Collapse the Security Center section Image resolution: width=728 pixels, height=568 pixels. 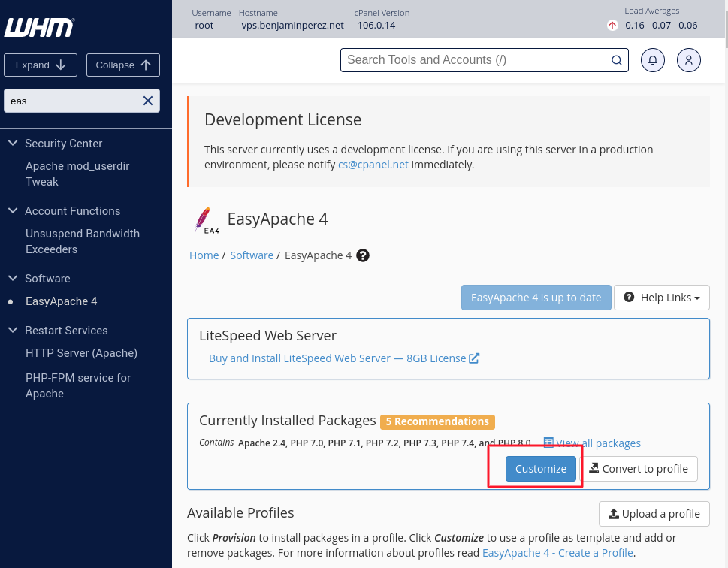click(x=13, y=143)
